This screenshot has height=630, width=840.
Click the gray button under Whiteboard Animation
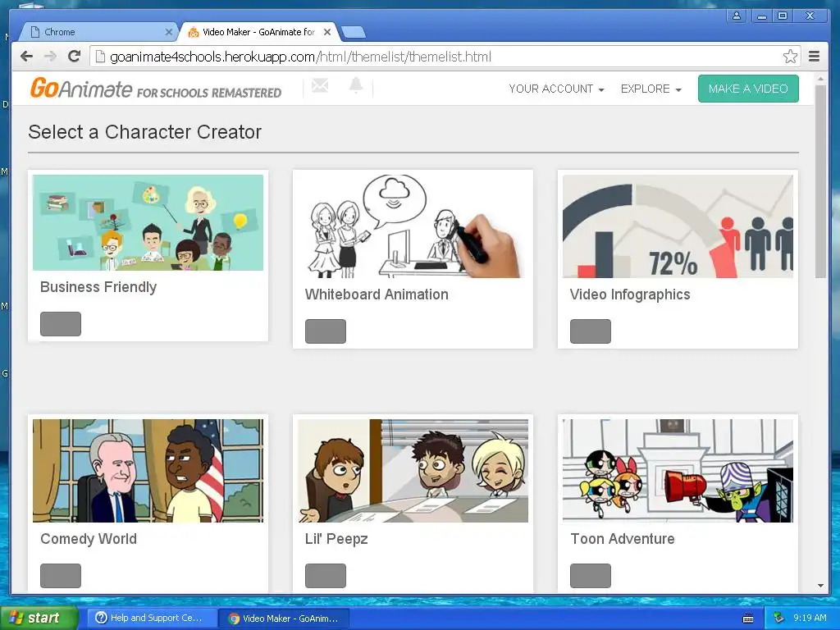325,331
